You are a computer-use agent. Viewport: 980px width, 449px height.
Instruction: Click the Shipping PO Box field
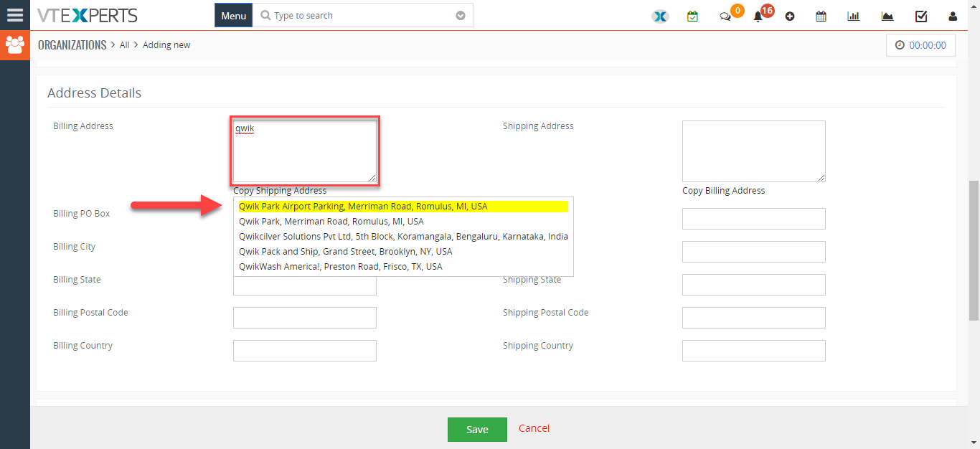[x=754, y=219]
